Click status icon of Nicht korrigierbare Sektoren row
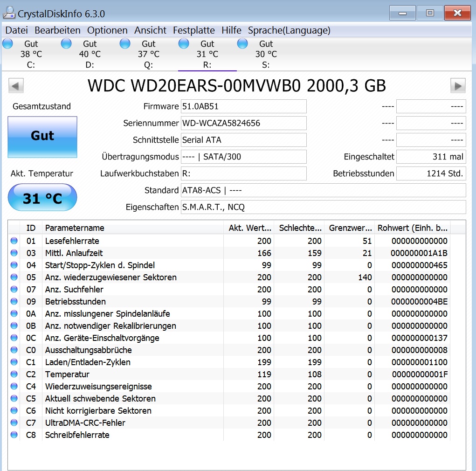Screen dimensions: 476x471 click(x=14, y=410)
